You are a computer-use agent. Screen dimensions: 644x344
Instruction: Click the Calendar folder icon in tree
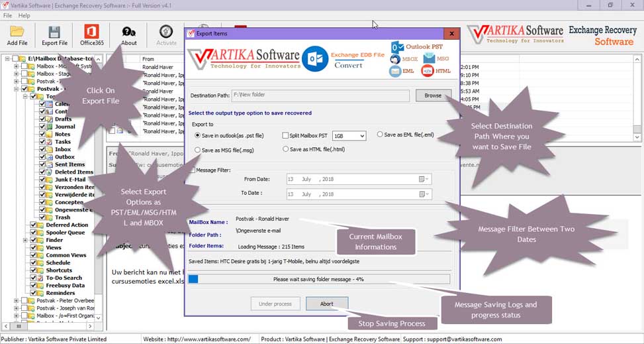pyautogui.click(x=50, y=104)
